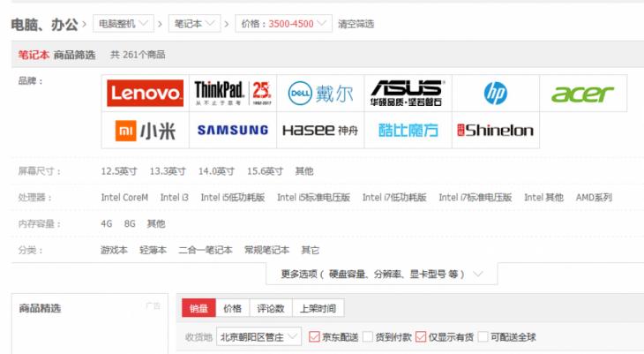Sort results by 价格
This screenshot has height=354, width=644.
pyautogui.click(x=233, y=308)
